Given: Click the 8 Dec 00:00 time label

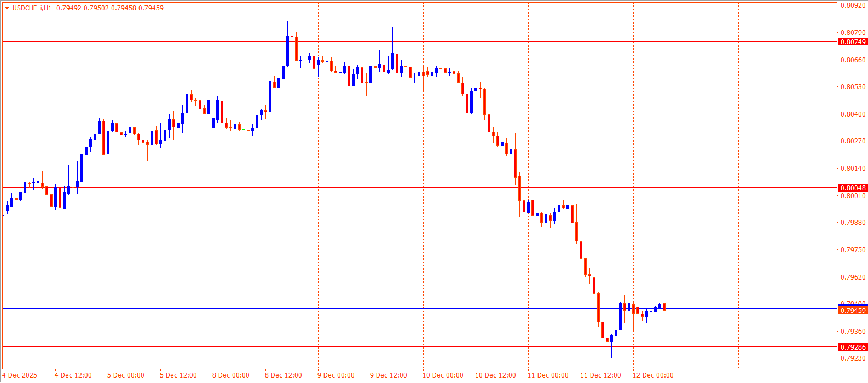Looking at the screenshot, I should click(231, 375).
